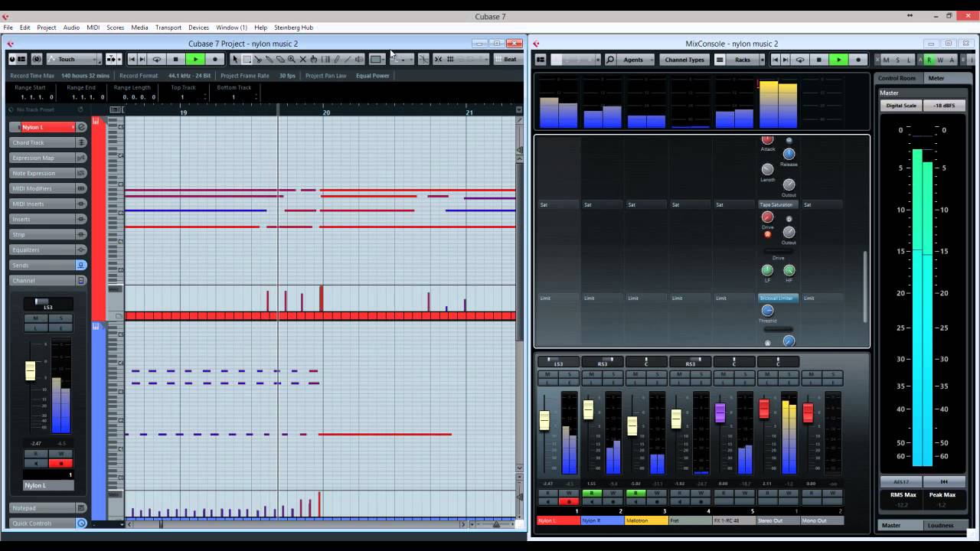
Task: Open the Beat grid type dropdown
Action: click(508, 59)
